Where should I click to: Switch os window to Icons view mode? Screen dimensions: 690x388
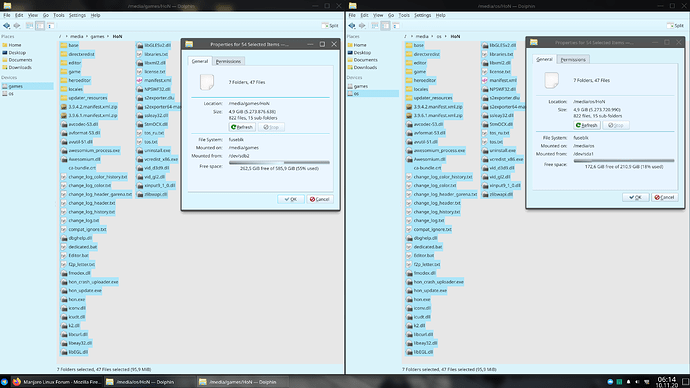click(x=375, y=26)
